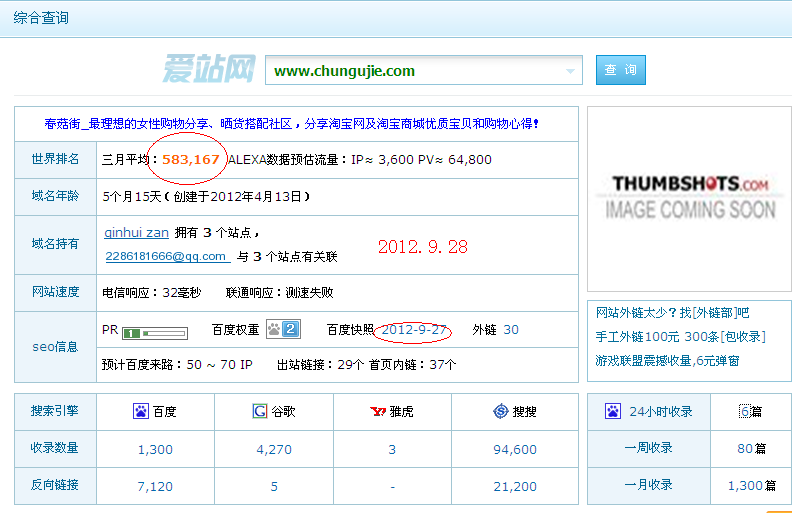The height and width of the screenshot is (513, 792).
Task: Click the Yahoo icon next to 雅虎
Action: pos(379,411)
